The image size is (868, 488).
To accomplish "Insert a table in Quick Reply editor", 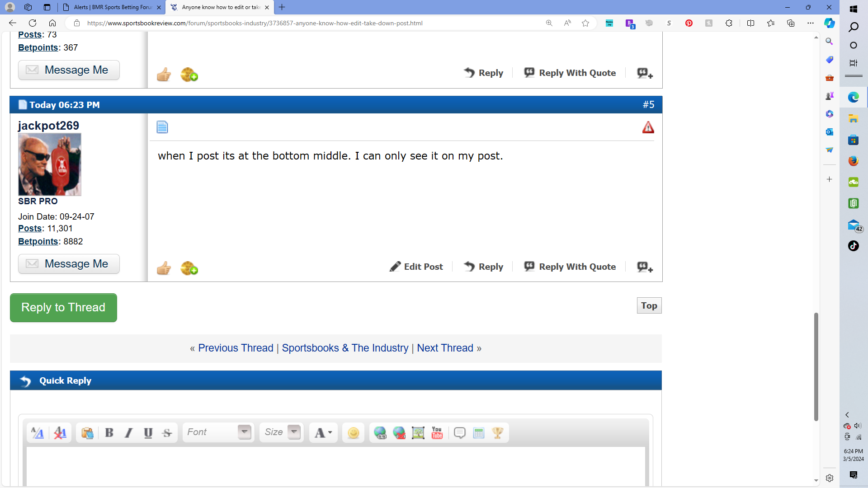I will pos(479,433).
